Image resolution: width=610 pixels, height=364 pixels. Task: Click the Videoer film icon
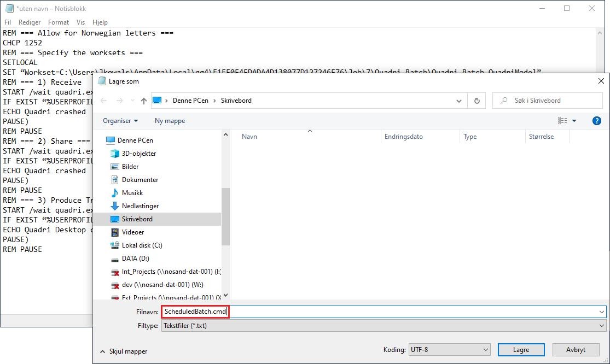click(x=115, y=232)
